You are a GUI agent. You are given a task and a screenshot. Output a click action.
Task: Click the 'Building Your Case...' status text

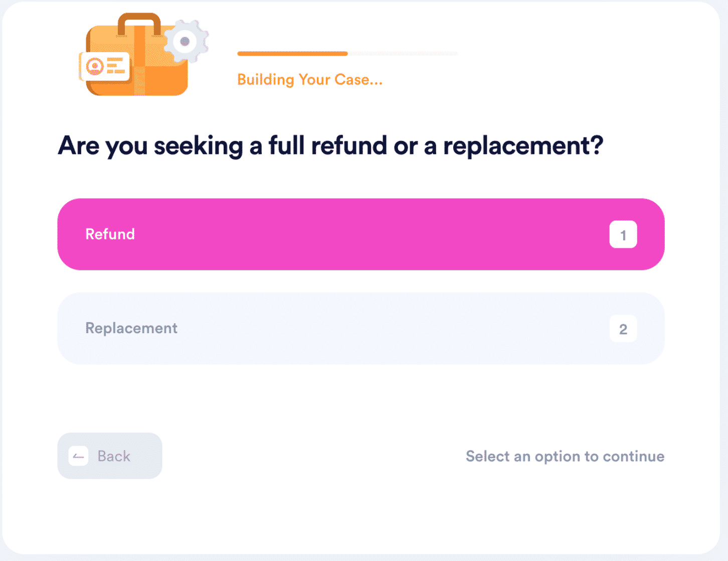pyautogui.click(x=310, y=79)
